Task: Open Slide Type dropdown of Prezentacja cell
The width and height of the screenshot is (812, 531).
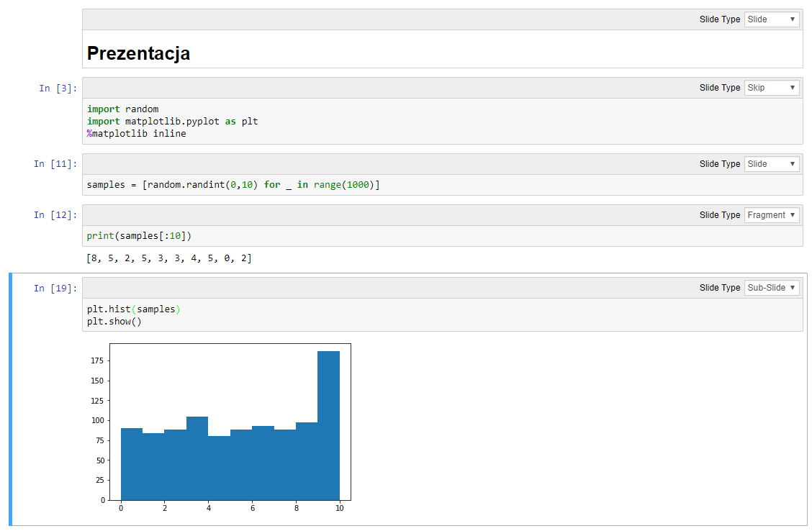Action: pyautogui.click(x=771, y=19)
